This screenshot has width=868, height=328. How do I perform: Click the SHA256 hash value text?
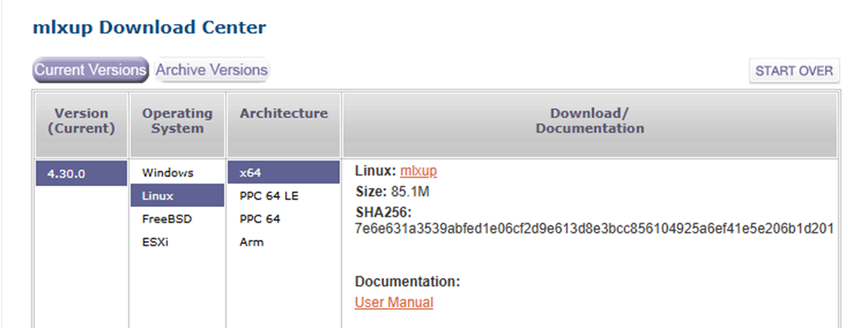[x=594, y=229]
